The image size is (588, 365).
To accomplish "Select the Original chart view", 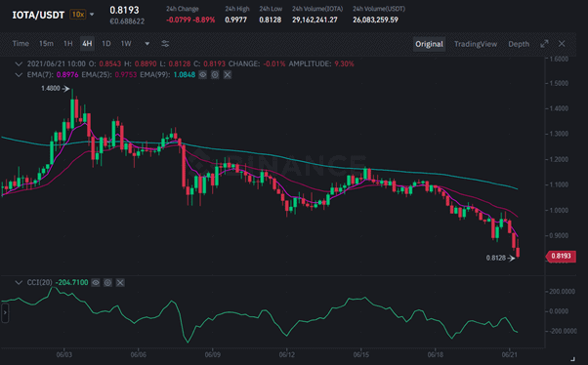I will 429,44.
